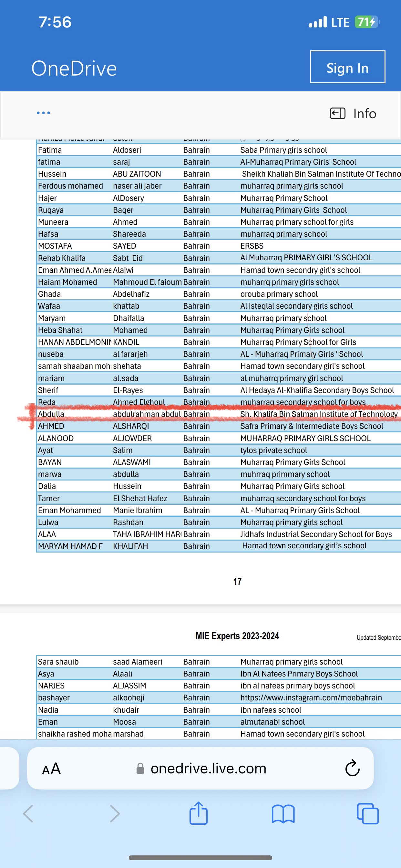Image resolution: width=401 pixels, height=868 pixels.
Task: Tap the 7:56 clock in status bar
Action: click(x=55, y=22)
